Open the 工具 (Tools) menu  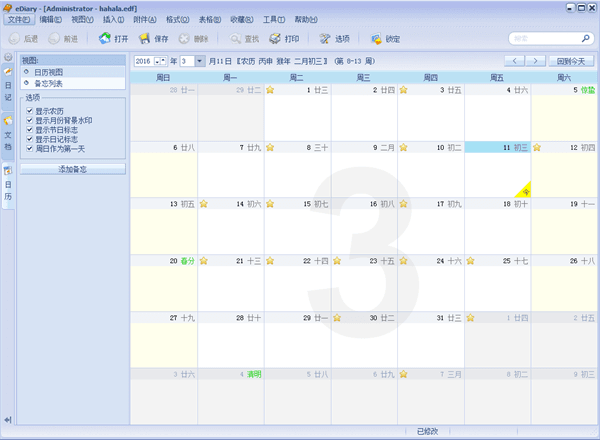[272, 19]
